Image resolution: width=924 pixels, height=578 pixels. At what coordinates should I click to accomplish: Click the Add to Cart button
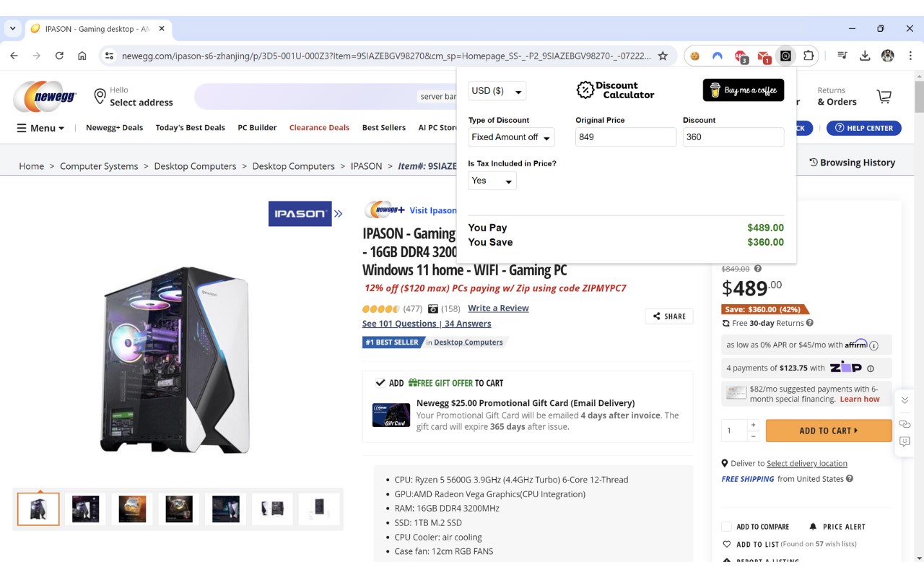pos(829,431)
